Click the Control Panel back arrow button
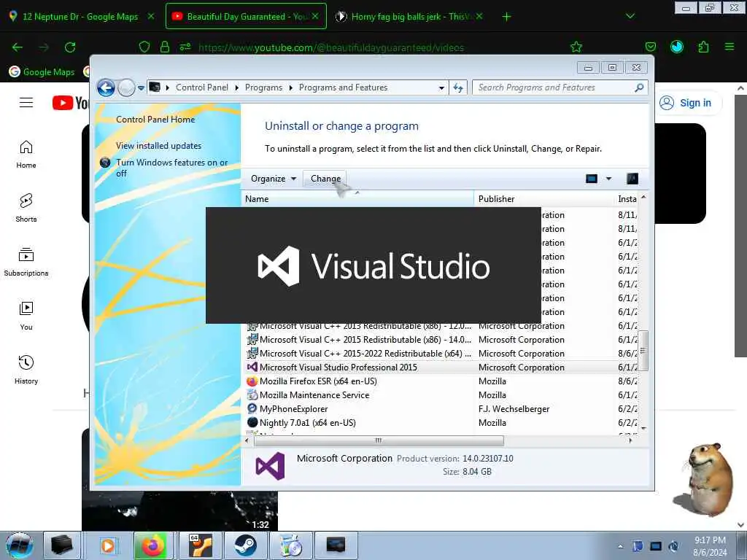The image size is (747, 560). coord(107,87)
